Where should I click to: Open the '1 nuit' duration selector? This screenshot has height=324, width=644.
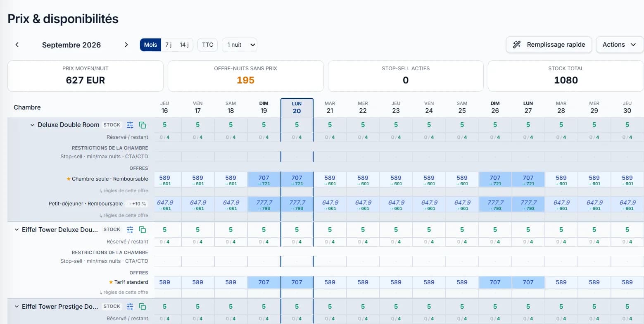coord(240,45)
